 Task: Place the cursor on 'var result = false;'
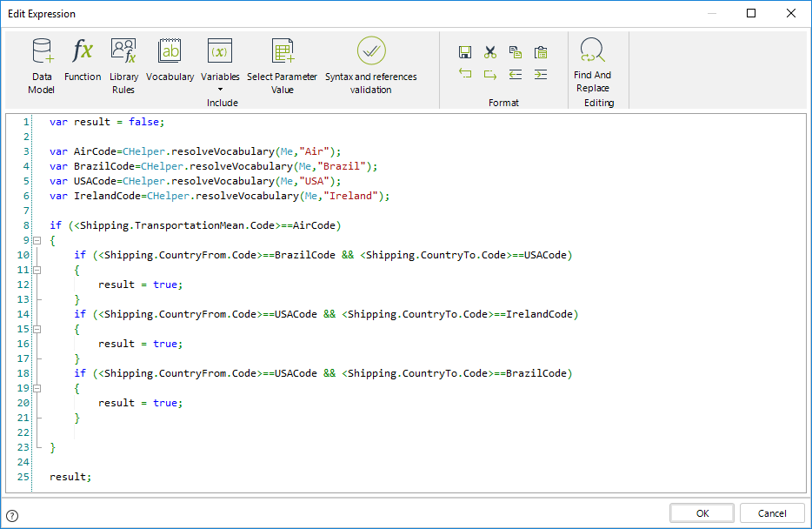coord(107,122)
